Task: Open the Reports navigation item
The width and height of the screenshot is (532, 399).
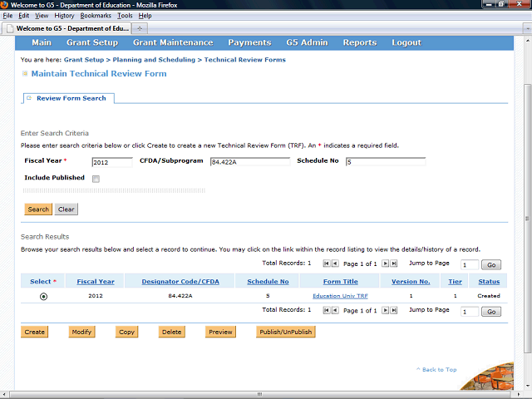Action: [360, 42]
